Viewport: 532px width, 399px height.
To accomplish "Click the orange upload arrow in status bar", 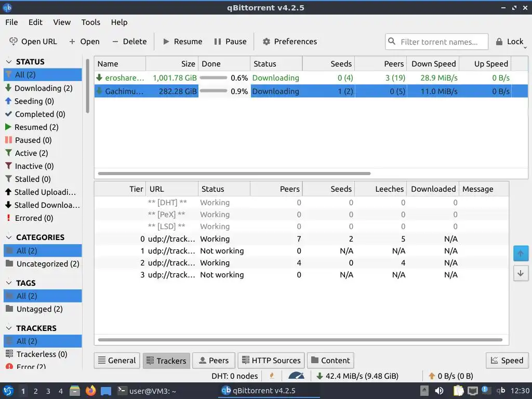I will [x=432, y=376].
